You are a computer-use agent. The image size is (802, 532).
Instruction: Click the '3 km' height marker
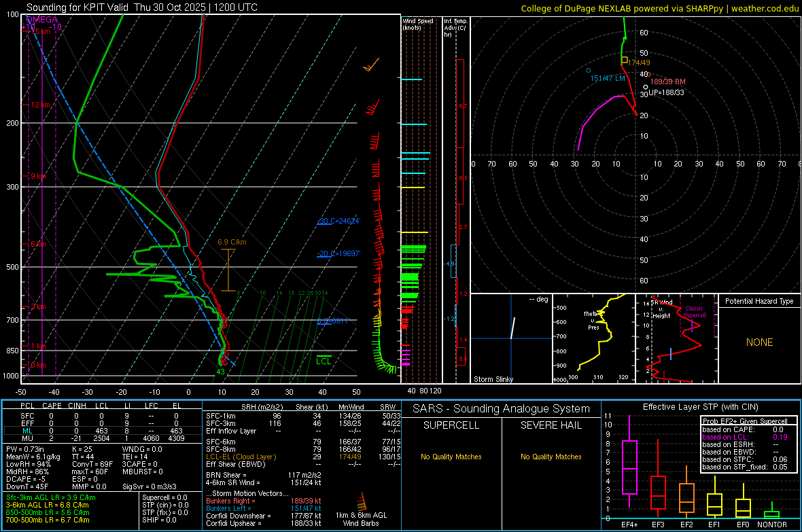pos(38,306)
